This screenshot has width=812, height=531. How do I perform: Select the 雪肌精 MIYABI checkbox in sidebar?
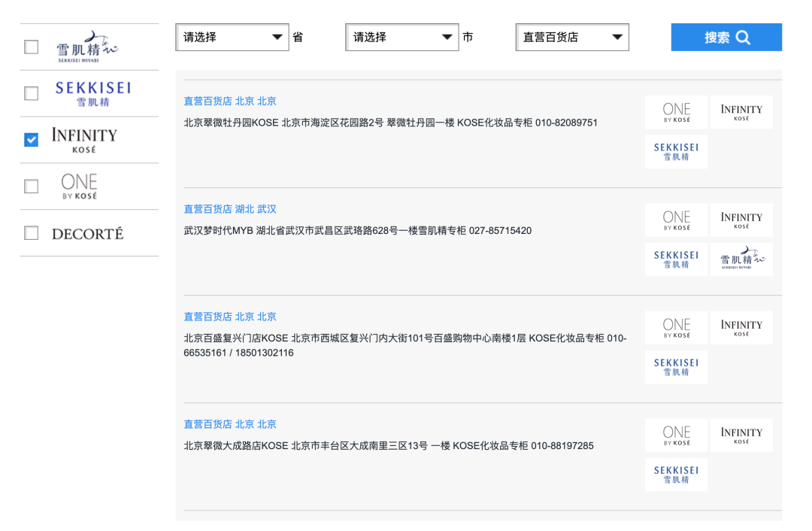click(31, 47)
